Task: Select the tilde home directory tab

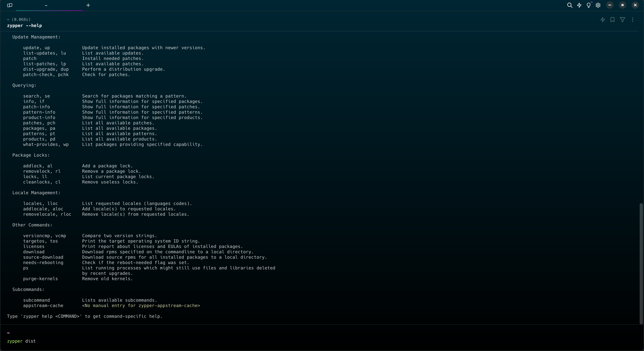Action: [x=46, y=5]
